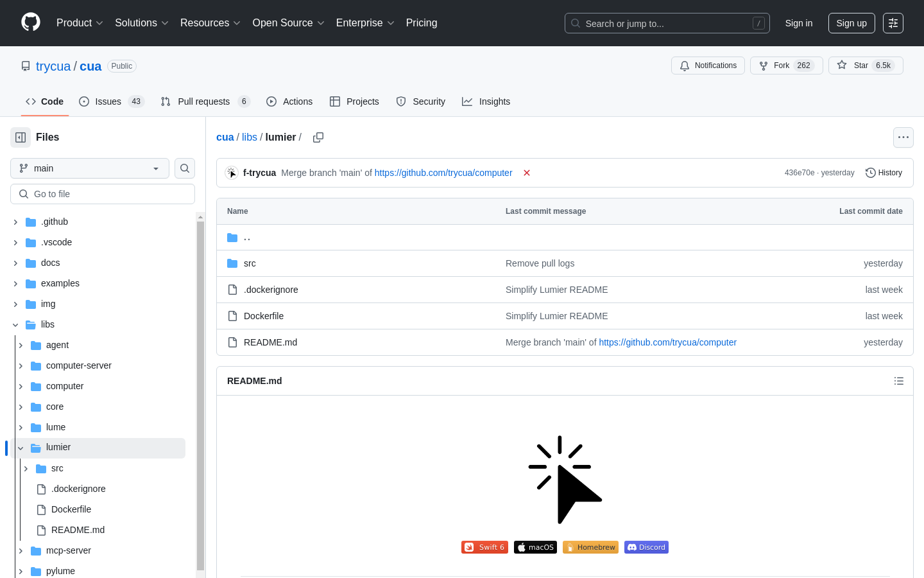
Task: Open the src folder in file table
Action: click(x=250, y=263)
